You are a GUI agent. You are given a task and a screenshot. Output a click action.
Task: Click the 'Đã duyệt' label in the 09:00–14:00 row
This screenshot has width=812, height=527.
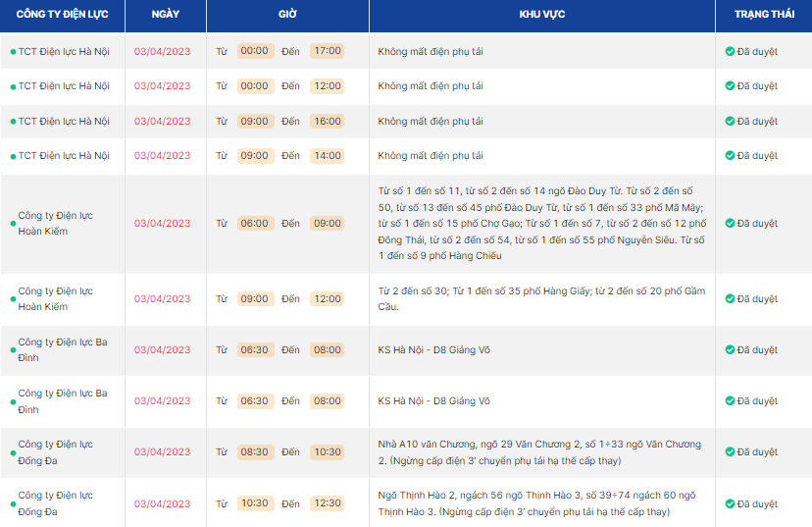(x=757, y=155)
